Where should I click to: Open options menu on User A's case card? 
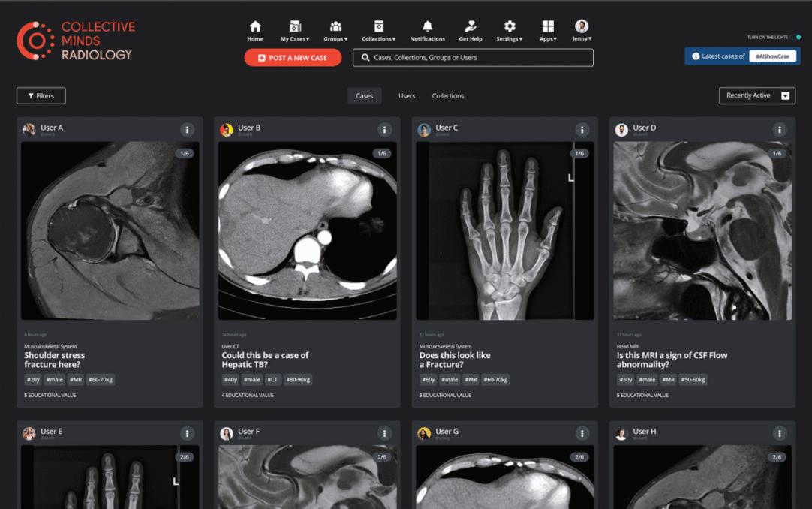(x=188, y=129)
